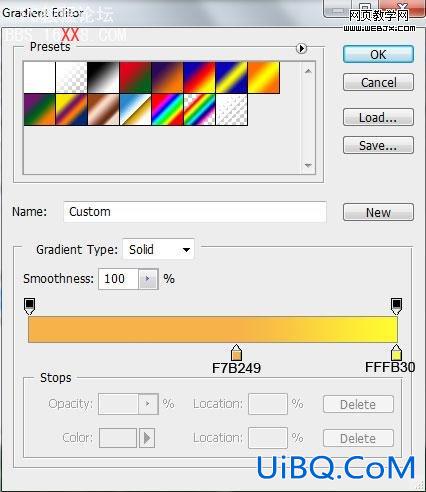Viewport: 426px width, 492px height.
Task: Select the black-to-white gradient preset
Action: click(103, 77)
